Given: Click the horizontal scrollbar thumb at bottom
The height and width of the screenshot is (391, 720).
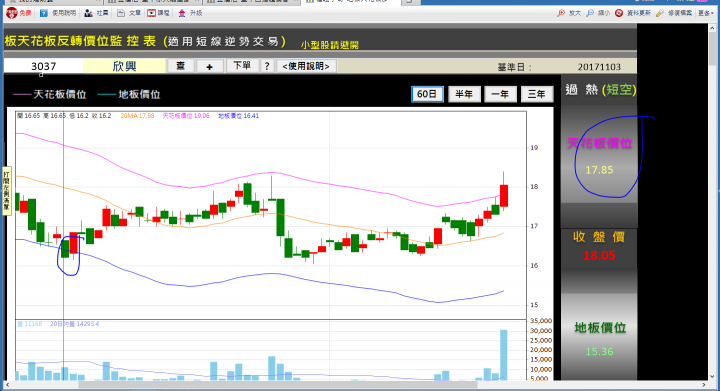Looking at the screenshot, I should pyautogui.click(x=278, y=385).
